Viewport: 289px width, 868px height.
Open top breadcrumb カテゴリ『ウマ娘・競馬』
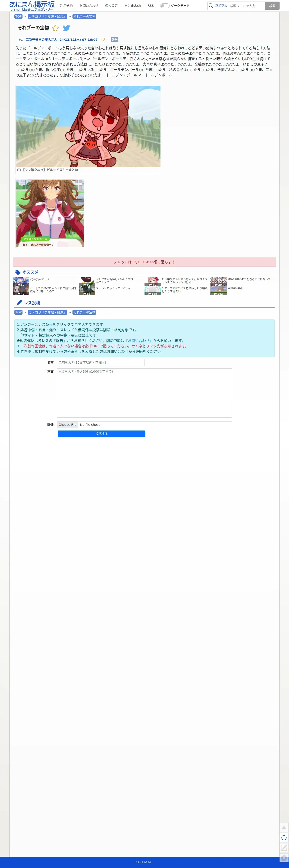(47, 16)
